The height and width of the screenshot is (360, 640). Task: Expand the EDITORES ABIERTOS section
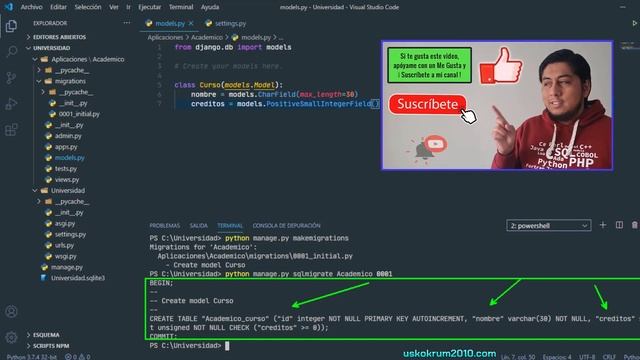[x=59, y=37]
